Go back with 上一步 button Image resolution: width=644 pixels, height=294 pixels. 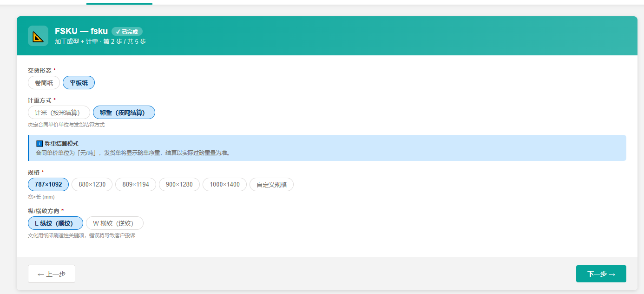pyautogui.click(x=52, y=274)
